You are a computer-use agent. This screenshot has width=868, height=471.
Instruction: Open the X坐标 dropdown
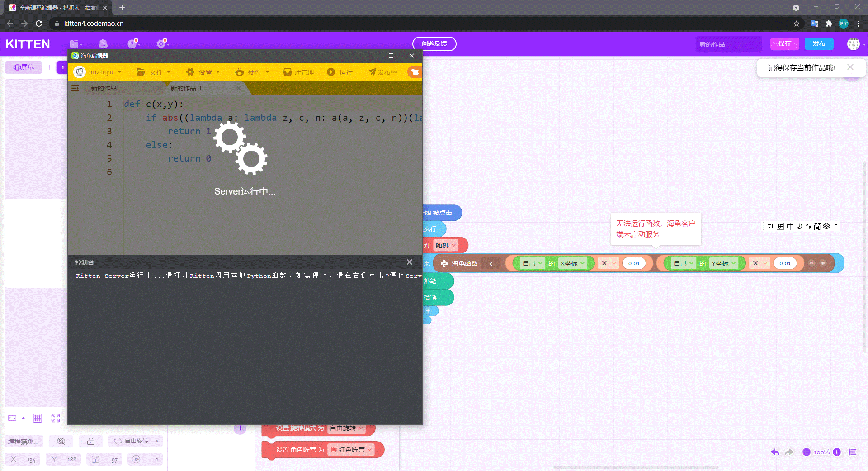click(x=573, y=263)
